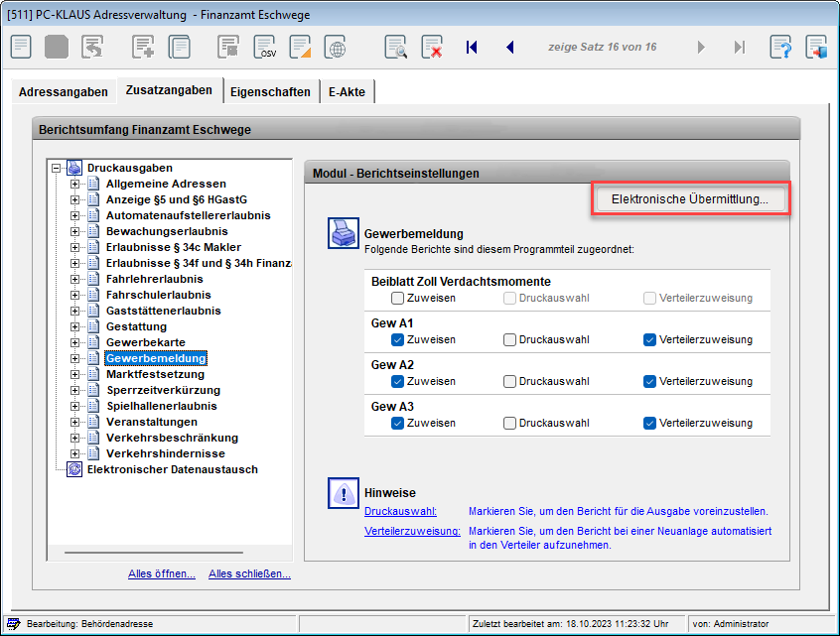Image resolution: width=840 pixels, height=636 pixels.
Task: Expand the Veranstaltungen tree node
Action: click(x=75, y=422)
